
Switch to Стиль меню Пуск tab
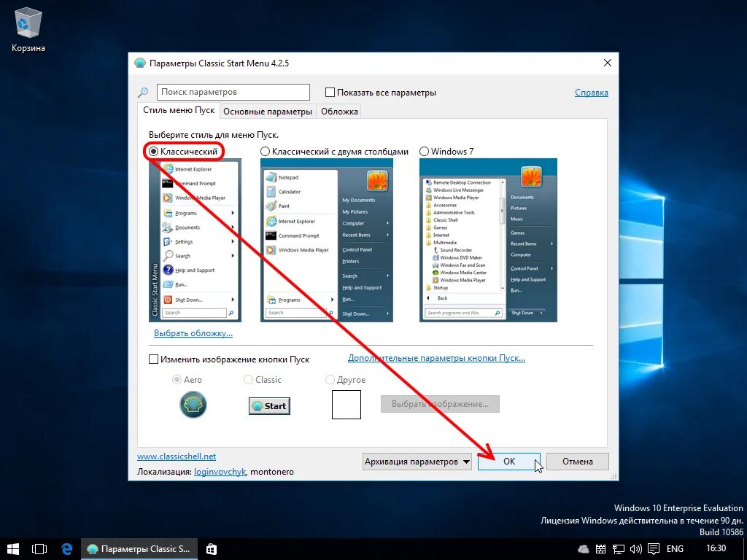[179, 111]
